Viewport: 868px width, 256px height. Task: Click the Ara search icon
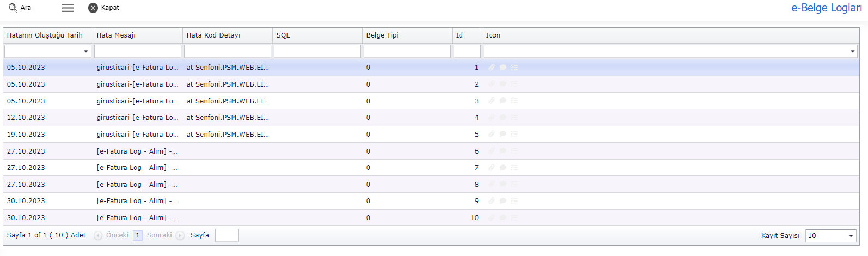[x=13, y=8]
